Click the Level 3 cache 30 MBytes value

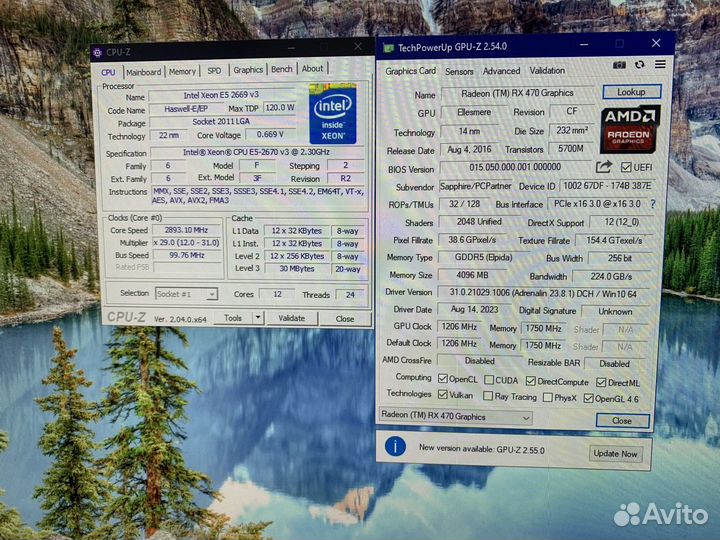tap(297, 269)
